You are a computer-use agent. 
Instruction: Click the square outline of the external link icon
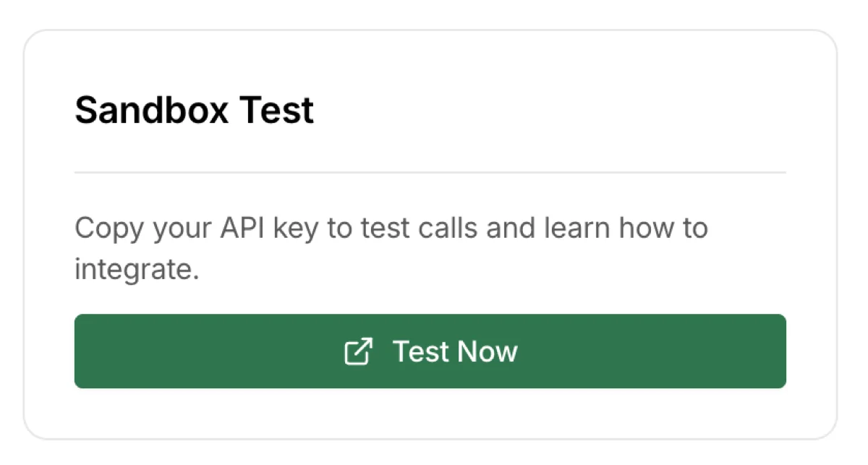[354, 354]
